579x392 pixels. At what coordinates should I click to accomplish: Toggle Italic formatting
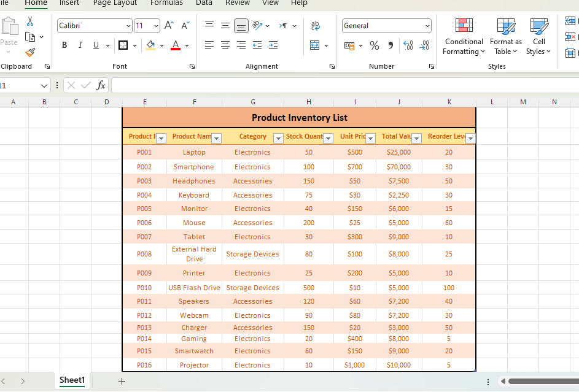tap(80, 45)
